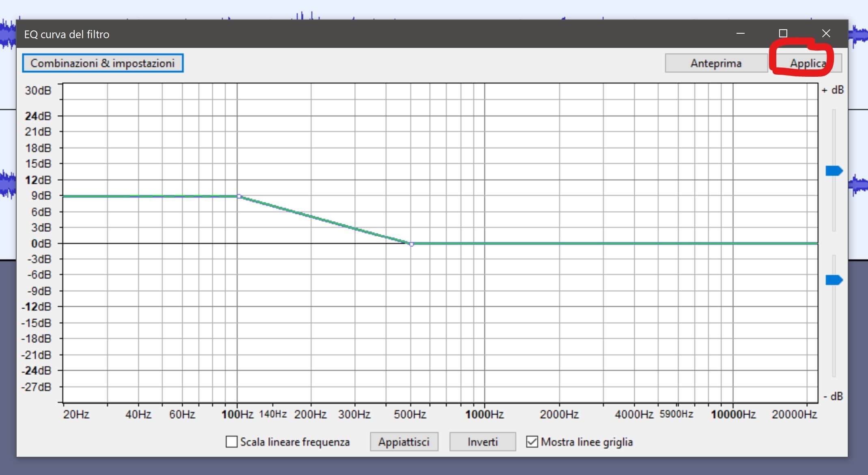Viewport: 868px width, 475px height.
Task: Click the EQ curva del filtro title bar
Action: point(325,34)
